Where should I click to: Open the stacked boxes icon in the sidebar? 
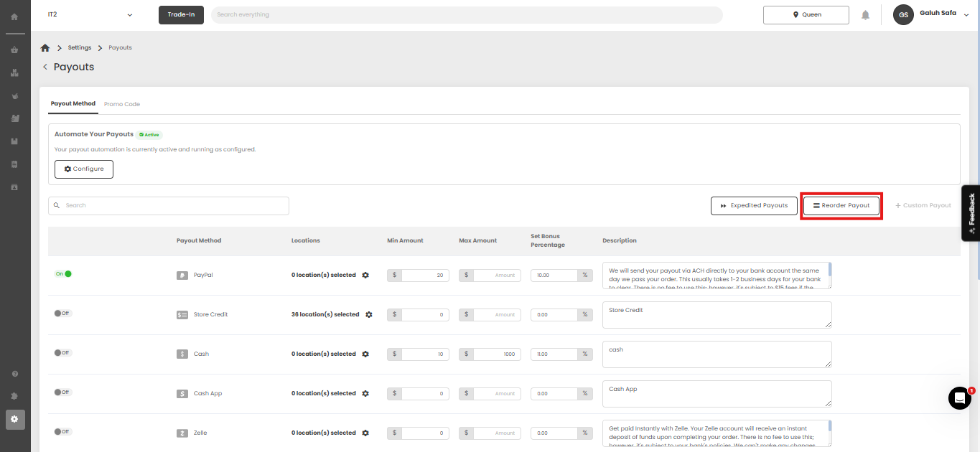click(14, 72)
